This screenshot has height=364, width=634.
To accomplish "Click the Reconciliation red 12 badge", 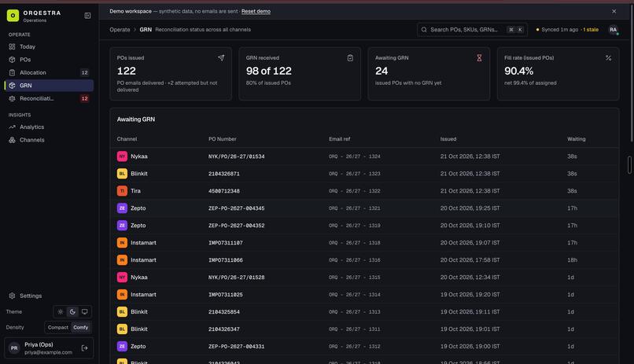I will pos(84,98).
